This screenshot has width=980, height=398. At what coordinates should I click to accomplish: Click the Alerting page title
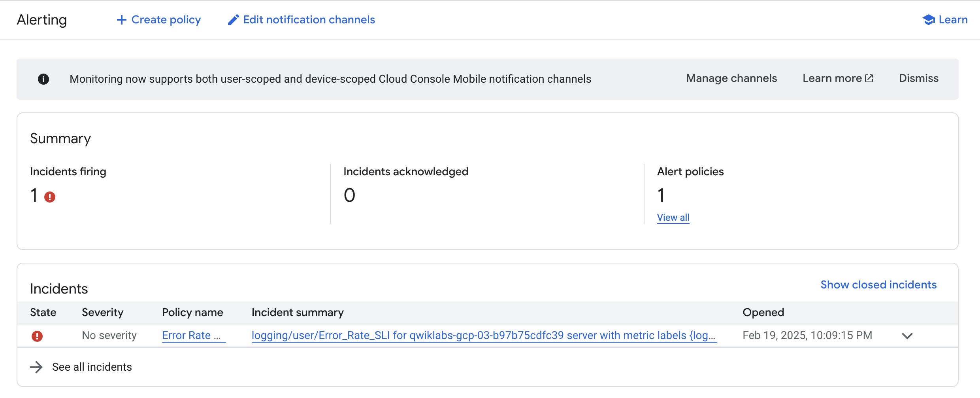pyautogui.click(x=42, y=20)
